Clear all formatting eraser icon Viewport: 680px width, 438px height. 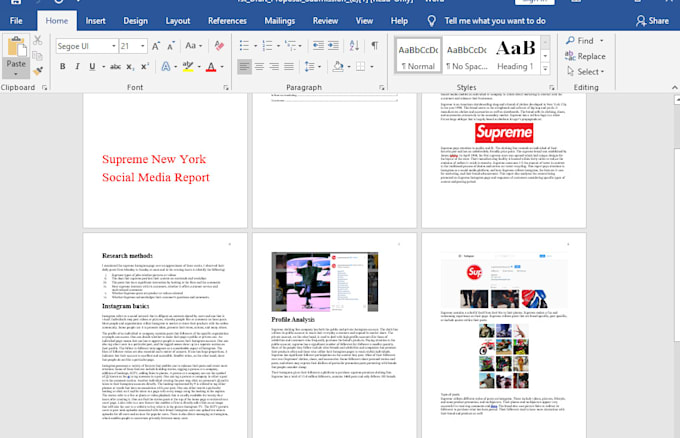219,46
